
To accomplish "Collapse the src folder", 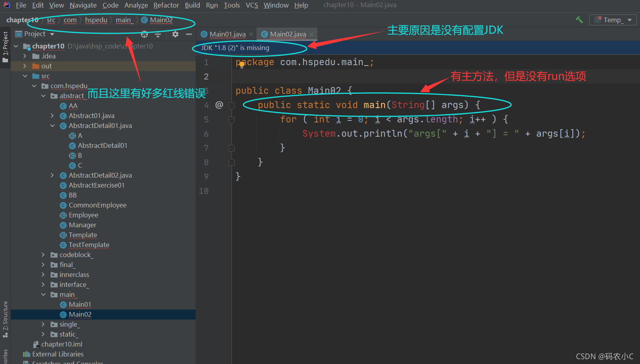I will pyautogui.click(x=25, y=76).
